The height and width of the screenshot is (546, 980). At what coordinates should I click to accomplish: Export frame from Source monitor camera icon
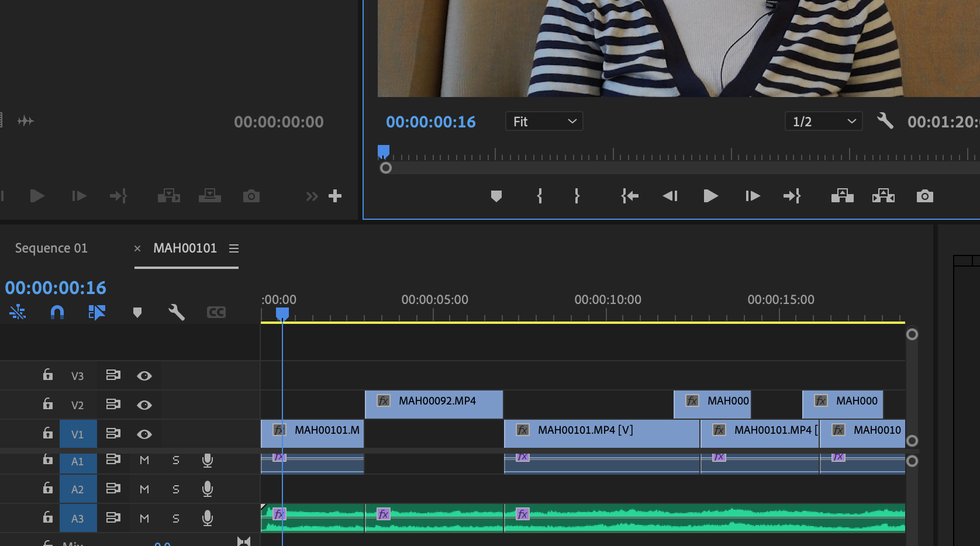(251, 196)
